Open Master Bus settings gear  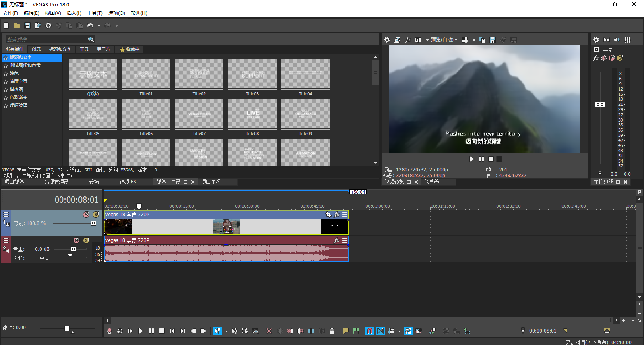pyautogui.click(x=596, y=40)
